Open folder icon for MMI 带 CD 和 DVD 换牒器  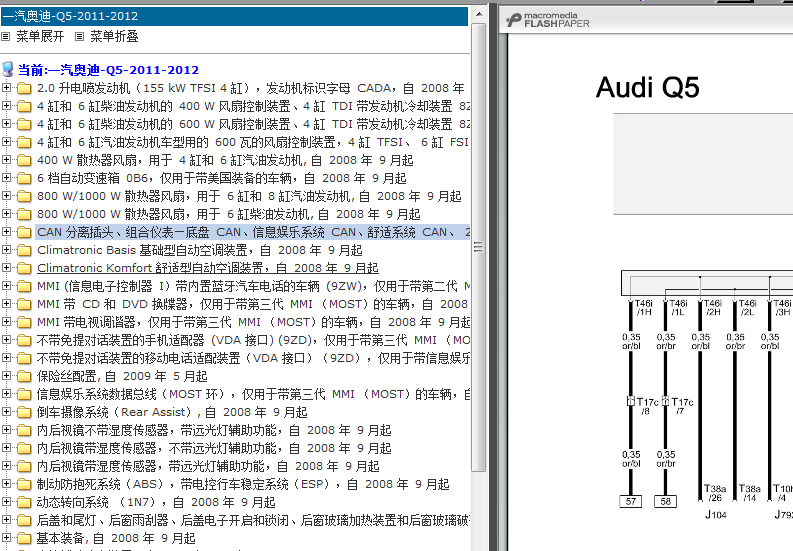[x=24, y=304]
